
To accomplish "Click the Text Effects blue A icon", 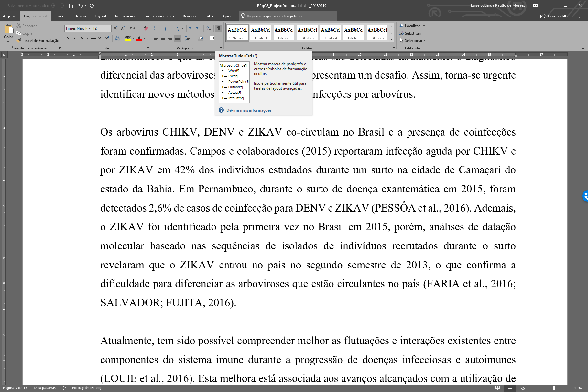I will pos(117,38).
